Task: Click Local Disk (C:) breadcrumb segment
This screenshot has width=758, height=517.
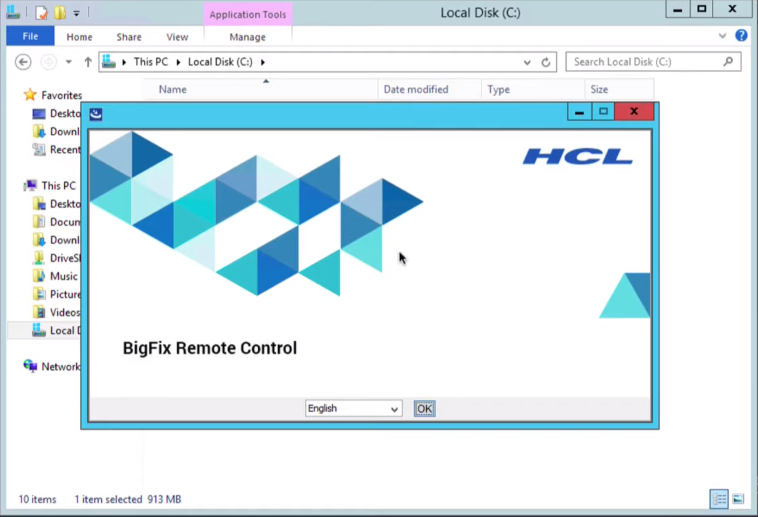Action: tap(220, 62)
